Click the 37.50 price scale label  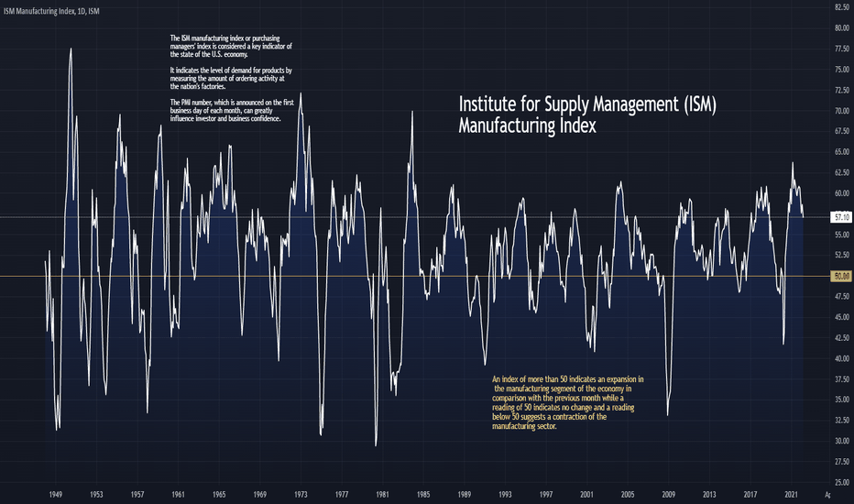841,379
